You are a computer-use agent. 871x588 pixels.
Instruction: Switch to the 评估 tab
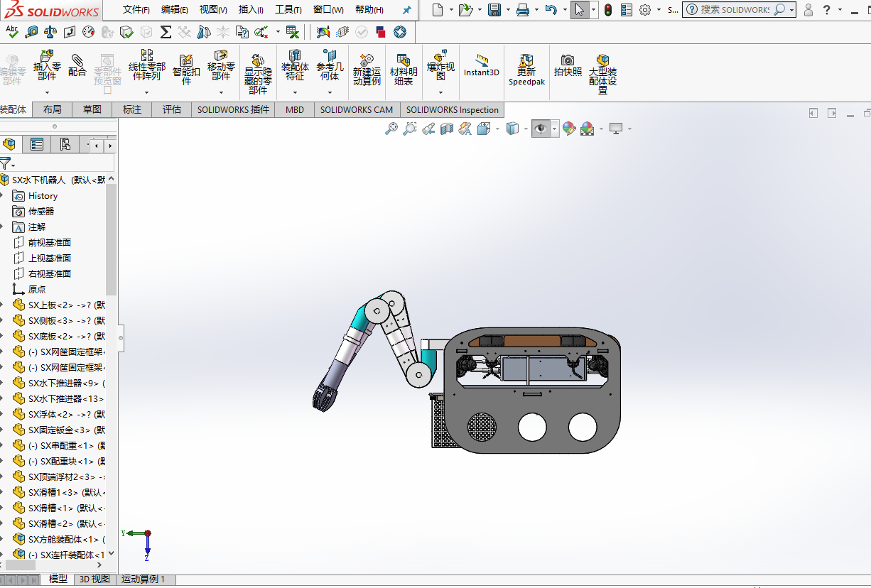pos(172,109)
